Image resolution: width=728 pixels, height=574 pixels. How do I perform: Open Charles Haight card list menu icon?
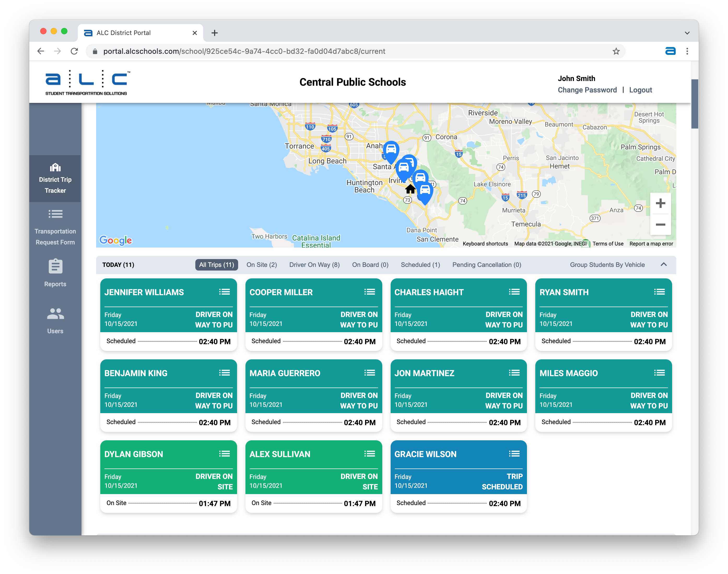coord(514,292)
